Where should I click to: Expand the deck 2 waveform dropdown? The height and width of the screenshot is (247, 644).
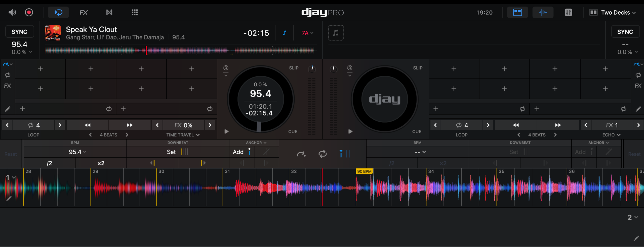click(x=633, y=217)
